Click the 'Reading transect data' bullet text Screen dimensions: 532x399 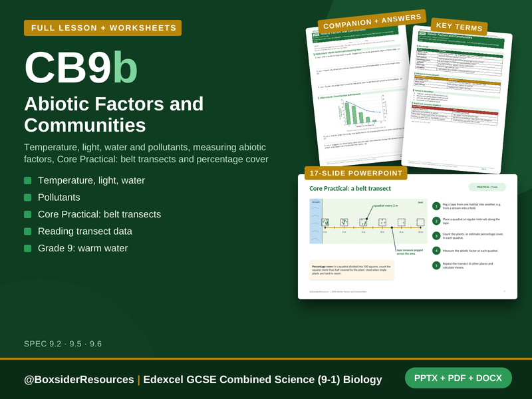85,231
